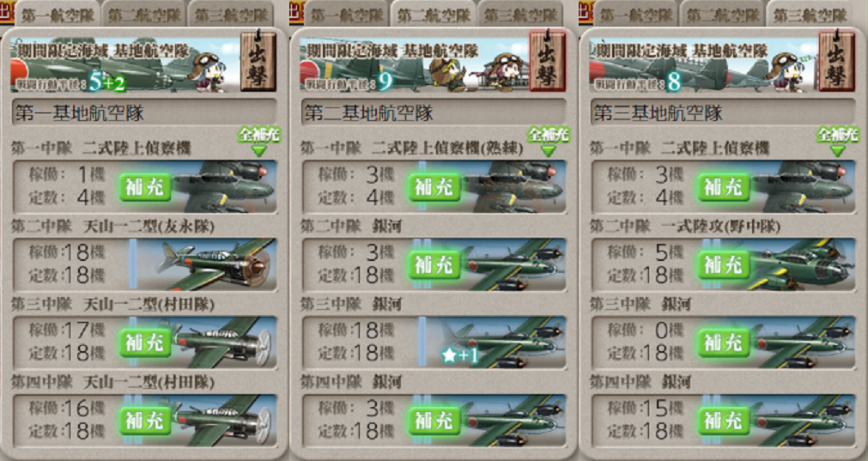The image size is (868, 461).
Task: Resupply 第三中隊 天山一二型(村田隊) with 17機
Action: click(x=145, y=343)
